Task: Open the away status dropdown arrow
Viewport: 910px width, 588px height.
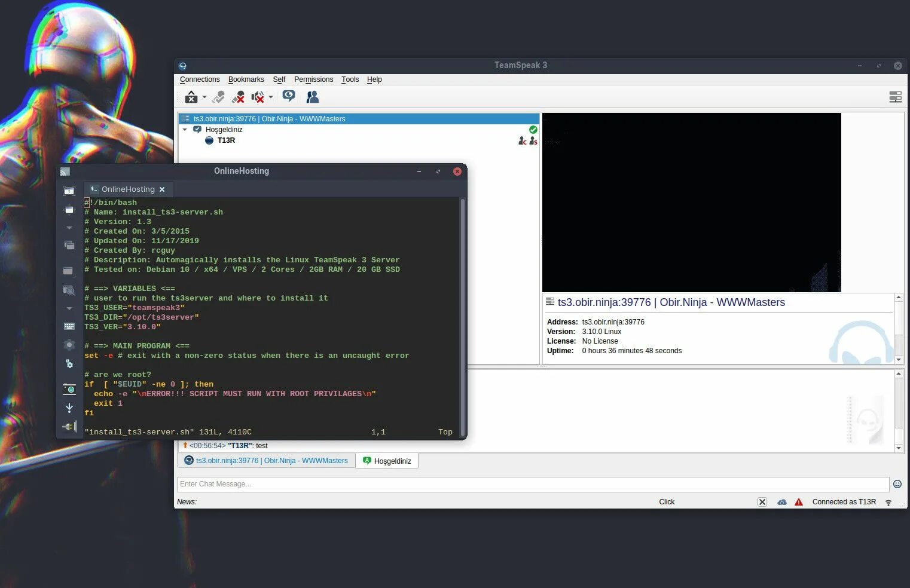Action: (x=204, y=97)
